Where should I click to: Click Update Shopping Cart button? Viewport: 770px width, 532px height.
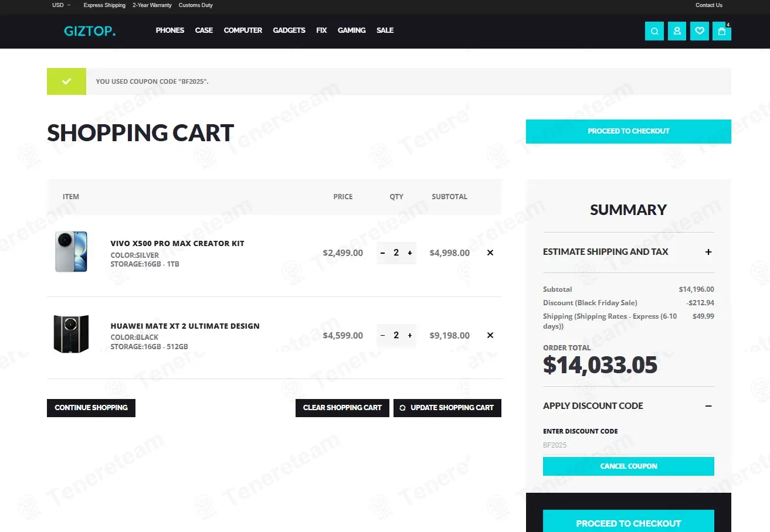coord(447,408)
